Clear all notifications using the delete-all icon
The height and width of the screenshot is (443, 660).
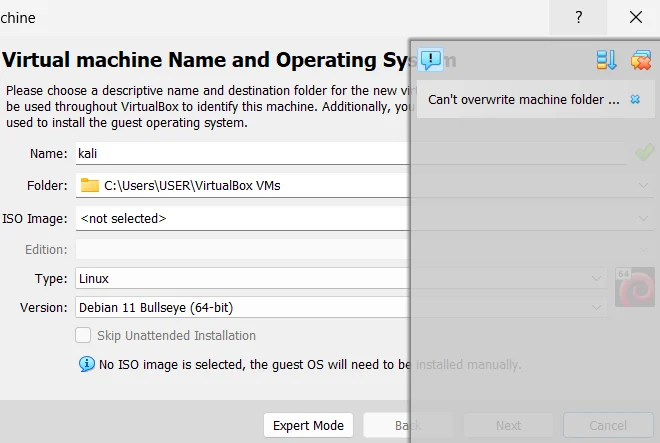coord(641,60)
